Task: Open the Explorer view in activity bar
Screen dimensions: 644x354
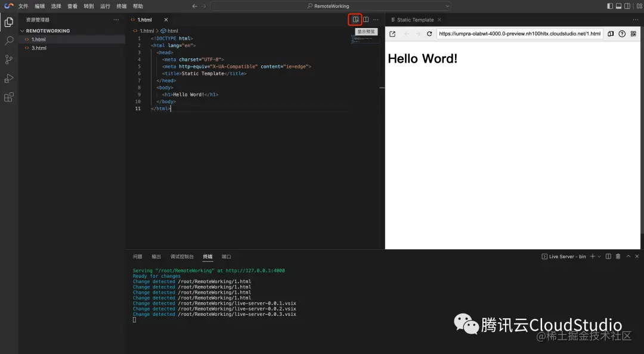Action: pos(8,22)
